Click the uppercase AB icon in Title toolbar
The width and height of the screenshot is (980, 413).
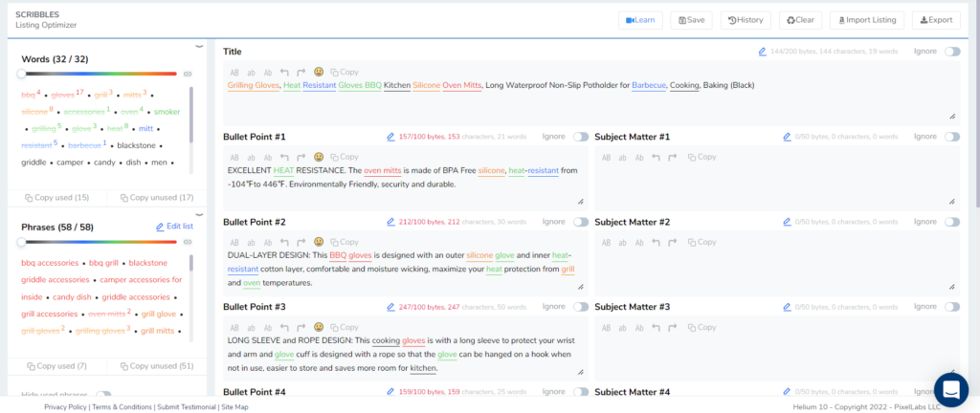[234, 72]
